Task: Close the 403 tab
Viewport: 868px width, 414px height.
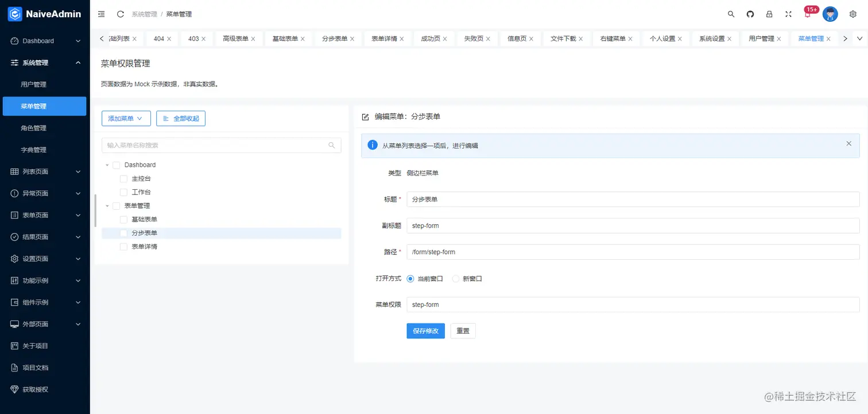Action: click(x=204, y=39)
